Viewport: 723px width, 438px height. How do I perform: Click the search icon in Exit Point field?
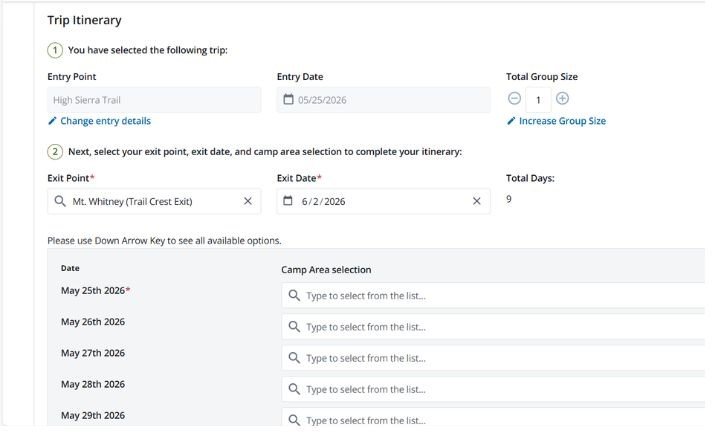pyautogui.click(x=60, y=201)
